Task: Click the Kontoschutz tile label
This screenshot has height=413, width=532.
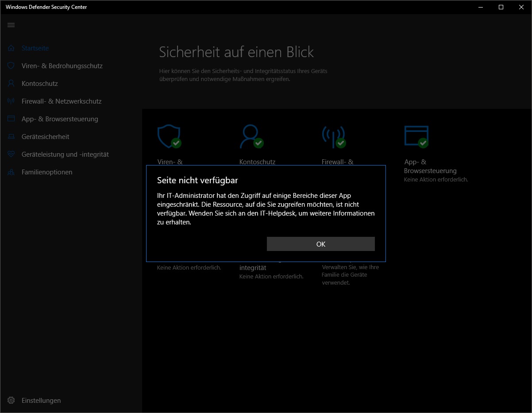Action: click(257, 162)
